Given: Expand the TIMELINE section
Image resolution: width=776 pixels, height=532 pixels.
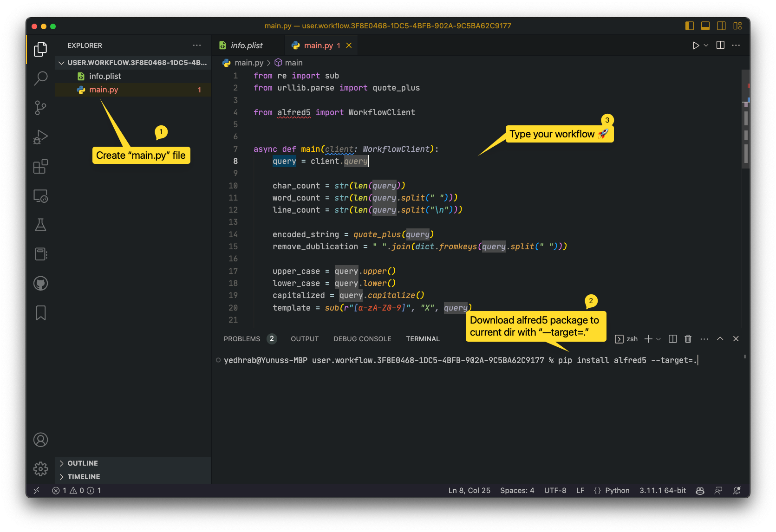Looking at the screenshot, I should [84, 477].
